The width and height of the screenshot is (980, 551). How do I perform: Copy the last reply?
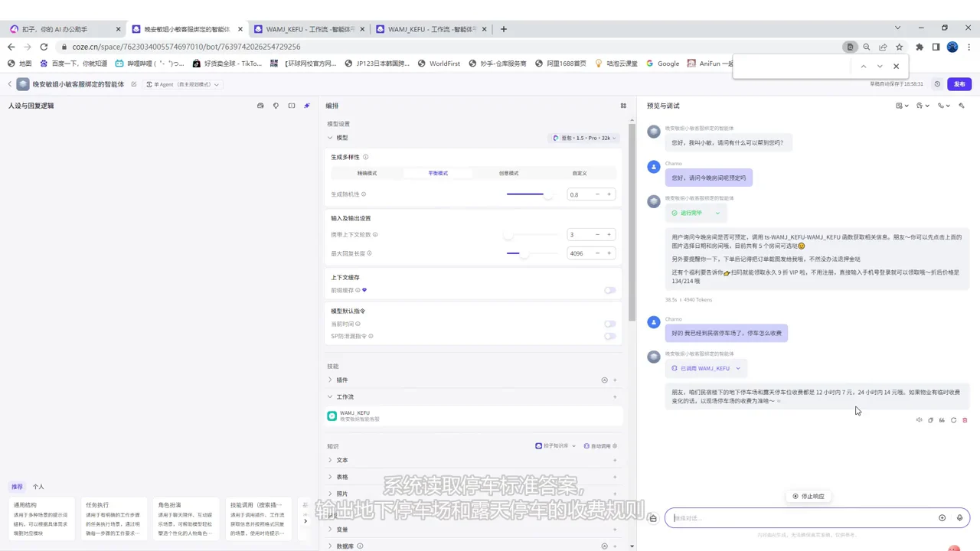point(930,419)
